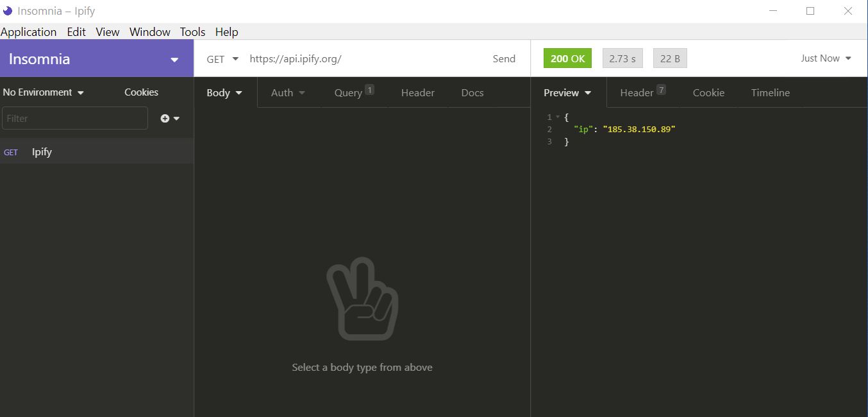
Task: Click the 2.73 s response time badge
Action: 622,58
